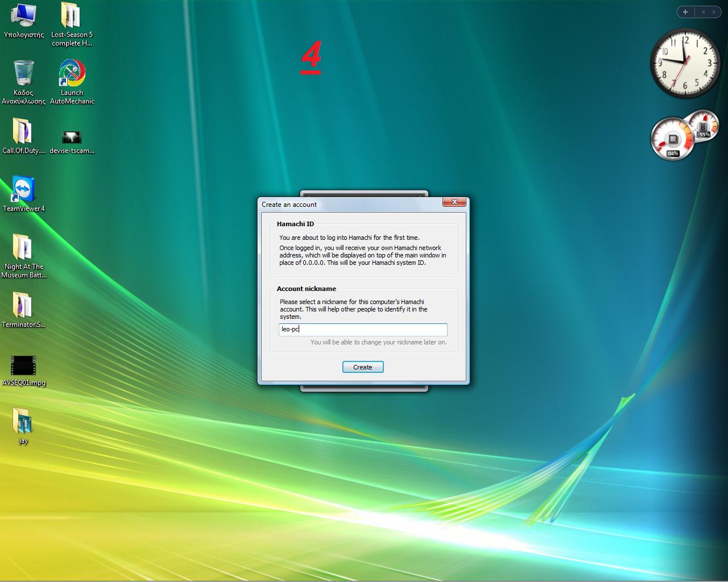Screen dimensions: 728x582
Task: Select the Lost-Season 5 complete folder
Action: pos(72,24)
